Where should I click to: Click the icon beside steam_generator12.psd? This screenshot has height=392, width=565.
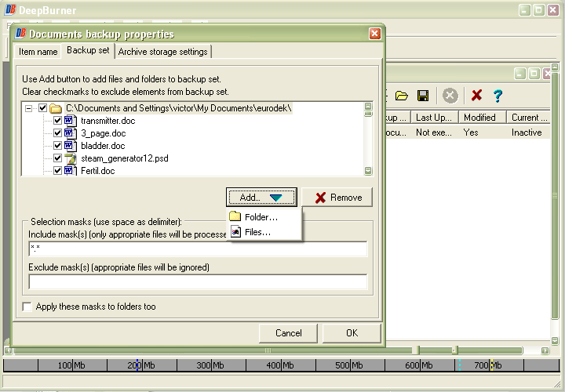pos(71,158)
